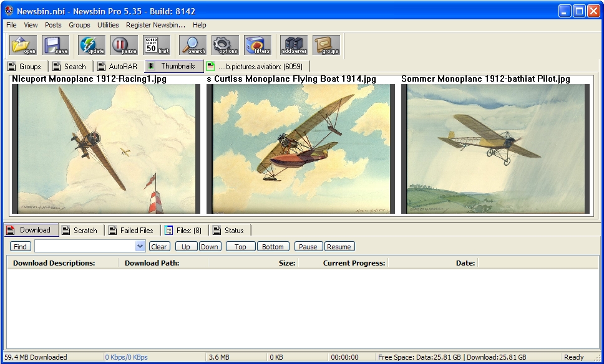Minimize the Newsbin Pro window
The width and height of the screenshot is (604, 364).
[565, 11]
